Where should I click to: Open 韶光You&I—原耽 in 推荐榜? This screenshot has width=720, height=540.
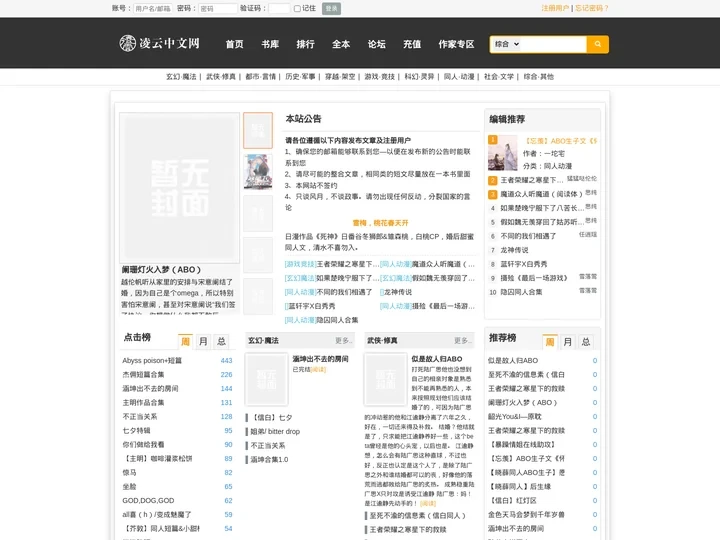[515, 416]
